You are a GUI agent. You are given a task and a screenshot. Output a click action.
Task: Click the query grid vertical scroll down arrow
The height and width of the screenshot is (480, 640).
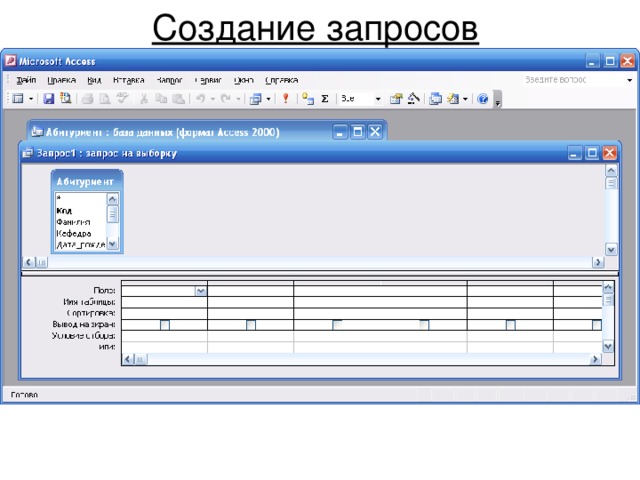click(x=608, y=347)
